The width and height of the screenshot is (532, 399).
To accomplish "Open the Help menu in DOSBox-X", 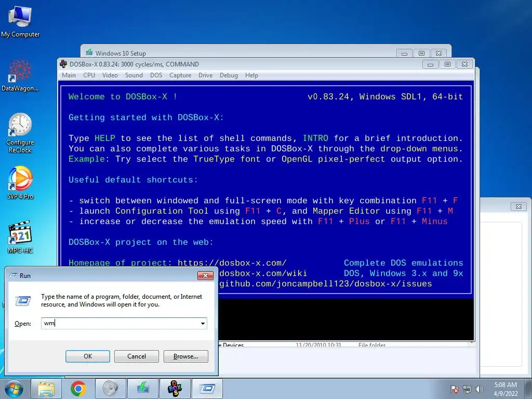I will coord(251,75).
